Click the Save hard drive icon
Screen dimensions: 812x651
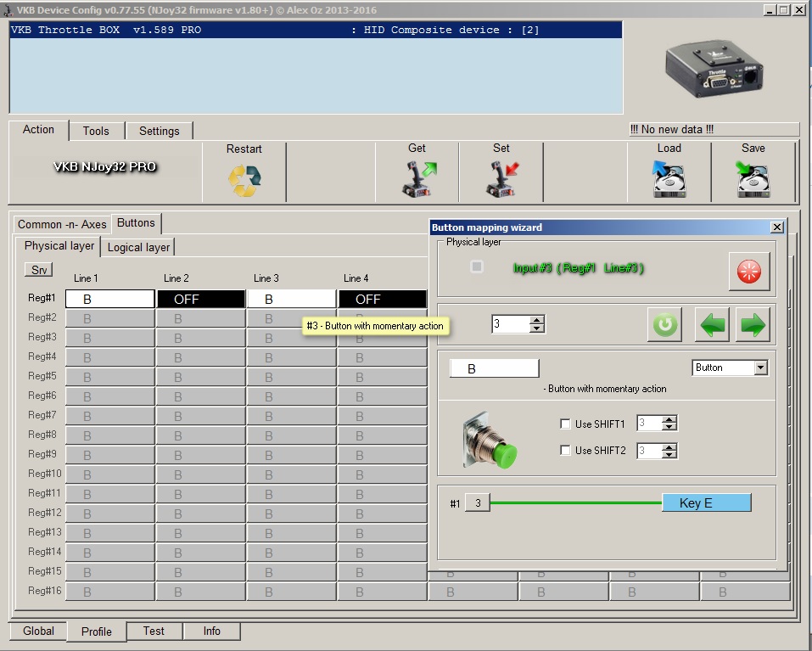pos(753,180)
